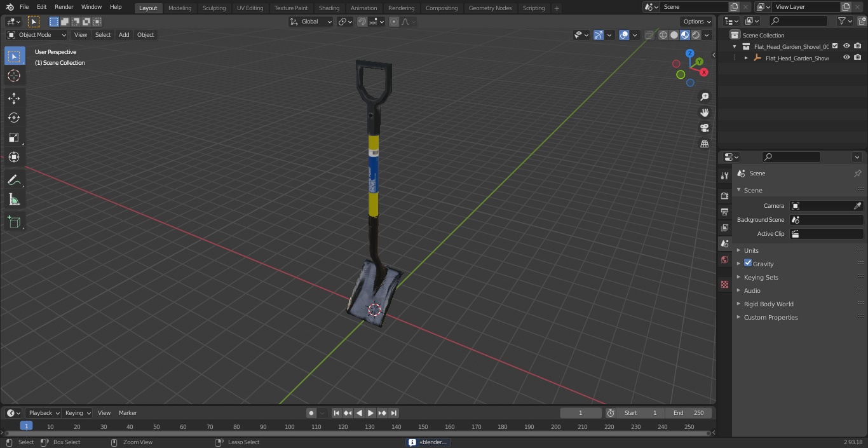Screen dimensions: 868x448
Task: Open the Texture properties tab
Action: click(724, 284)
